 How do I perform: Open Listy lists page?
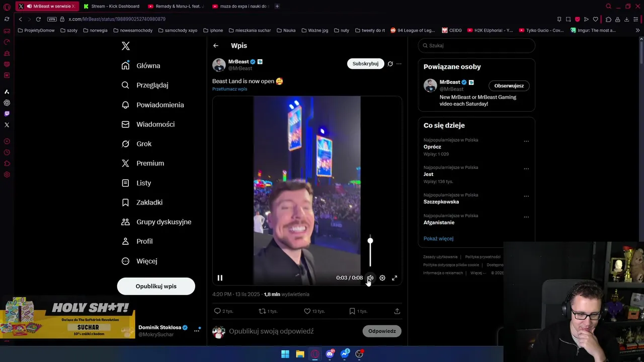point(136,183)
